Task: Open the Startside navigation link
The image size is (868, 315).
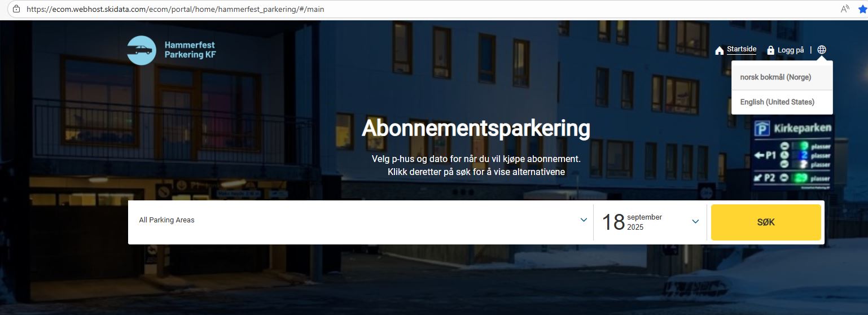Action: [x=742, y=49]
